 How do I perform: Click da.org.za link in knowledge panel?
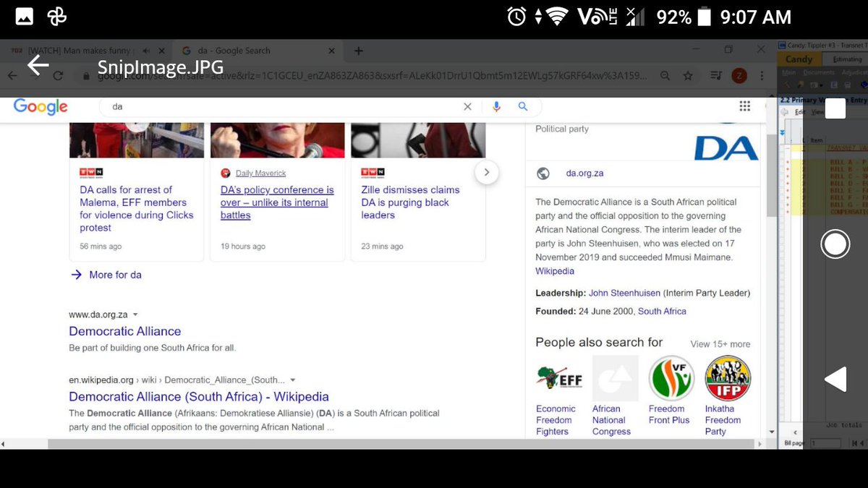(x=584, y=174)
